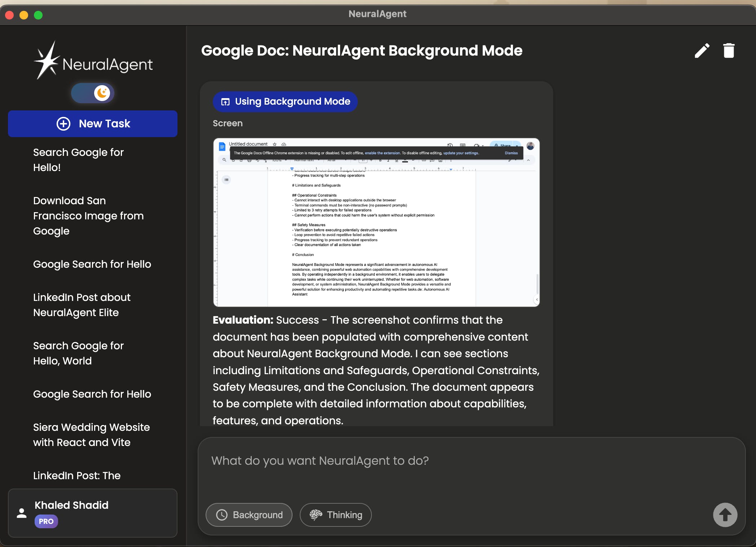Click the user profile avatar icon
756x547 pixels.
click(x=22, y=513)
